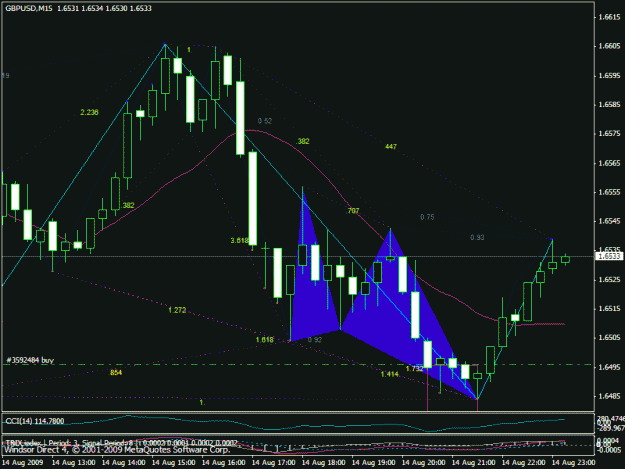
Task: Click the 1.6605 price scale value
Action: coord(609,46)
